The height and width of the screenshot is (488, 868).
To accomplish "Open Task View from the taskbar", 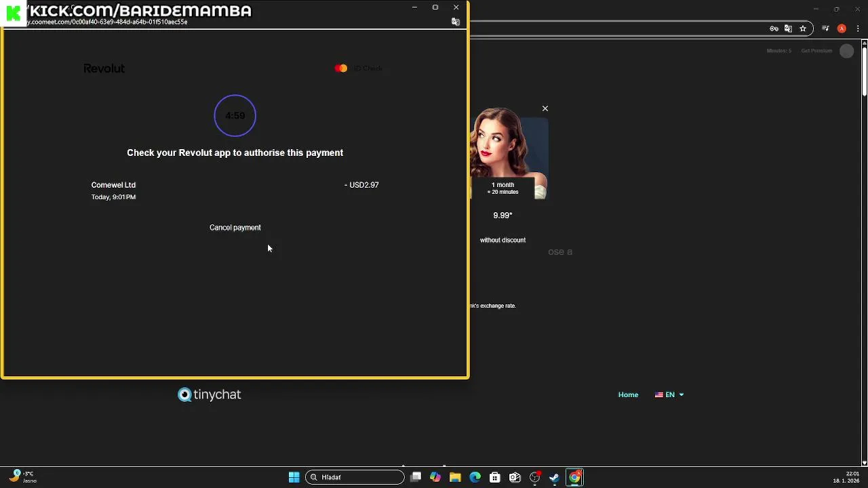I will tap(416, 477).
